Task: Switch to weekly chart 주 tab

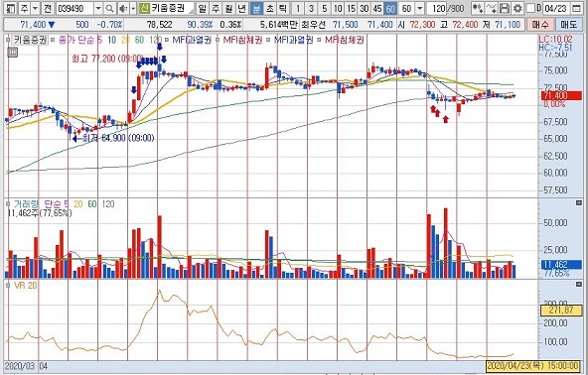Action: (216, 8)
